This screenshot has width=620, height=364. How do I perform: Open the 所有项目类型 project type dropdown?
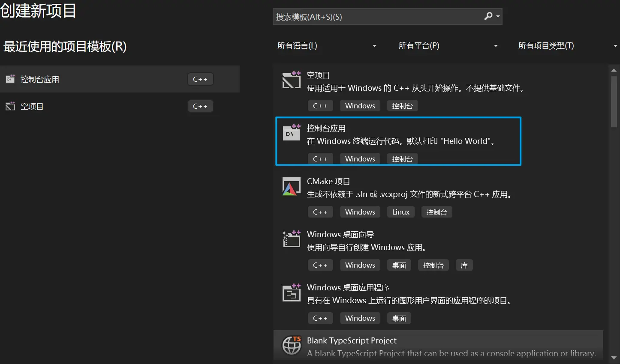[x=567, y=46]
